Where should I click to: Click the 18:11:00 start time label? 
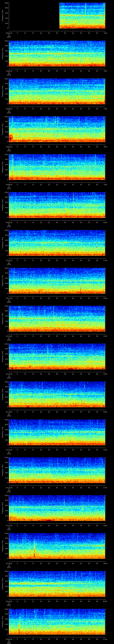tap(9, 298)
